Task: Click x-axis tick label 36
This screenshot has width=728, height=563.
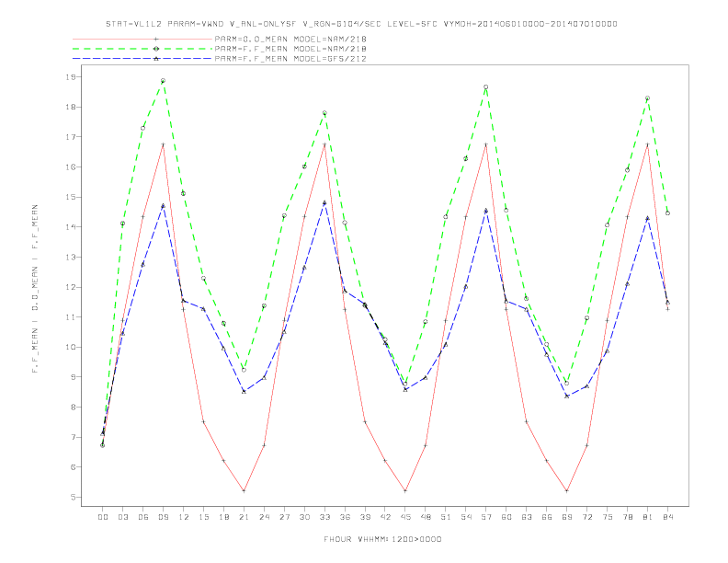Action: pos(345,517)
